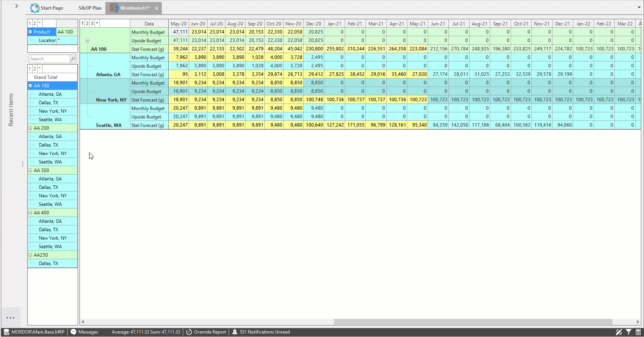Click the Average and Sum status text

[x=146, y=332]
